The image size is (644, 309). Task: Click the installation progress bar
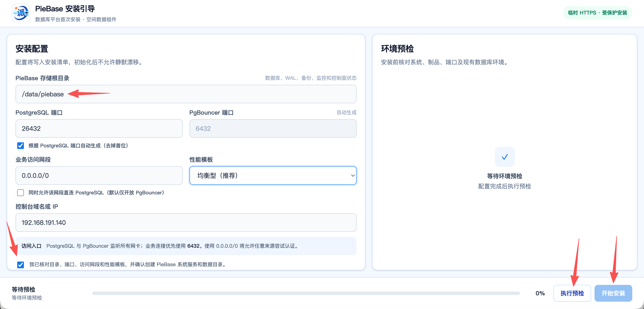point(306,293)
